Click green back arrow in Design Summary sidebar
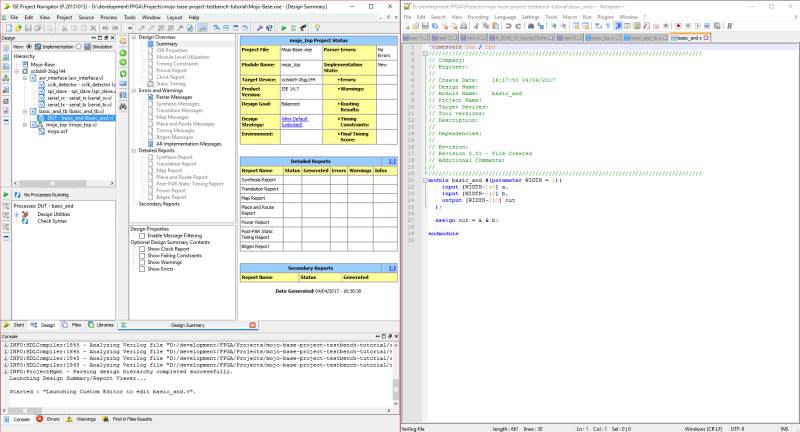This screenshot has height=432, width=800. tap(123, 53)
